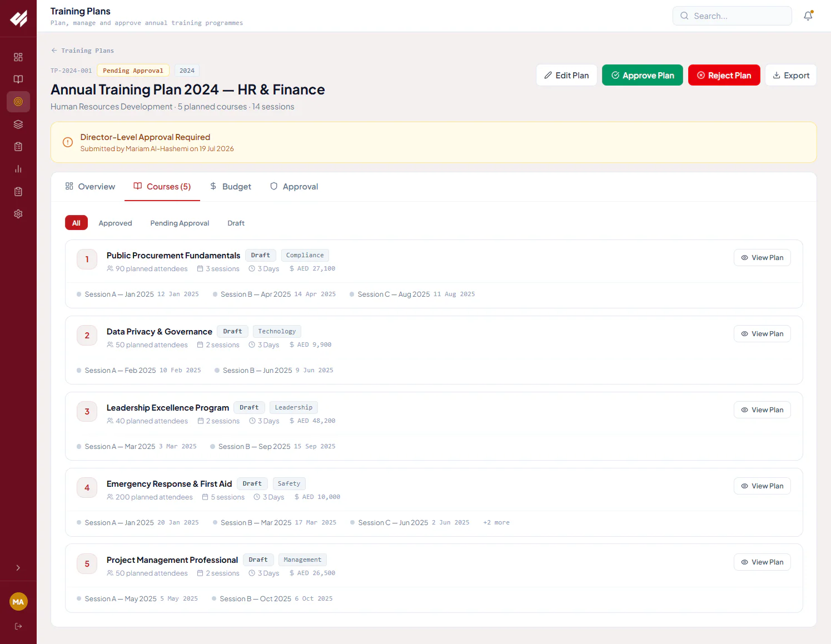Open the dashboard grid icon in sidebar
This screenshot has height=644, width=831.
click(18, 57)
